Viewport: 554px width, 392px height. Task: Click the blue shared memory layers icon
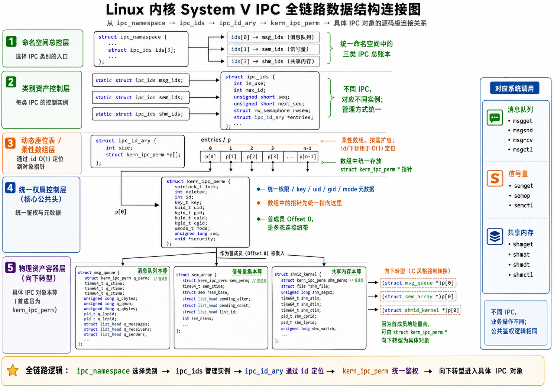coord(495,236)
